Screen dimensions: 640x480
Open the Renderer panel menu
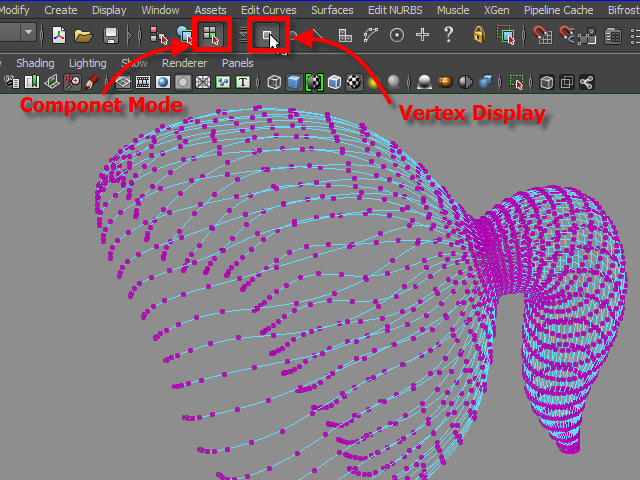click(x=183, y=63)
